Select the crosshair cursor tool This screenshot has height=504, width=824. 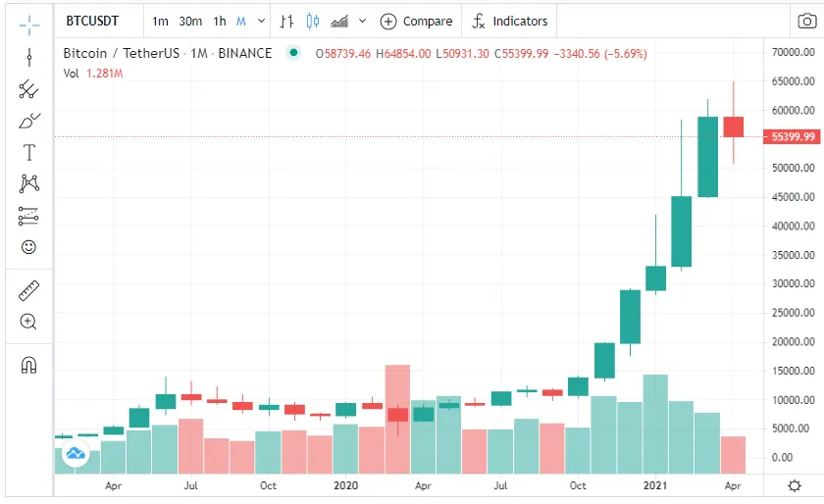coord(28,25)
